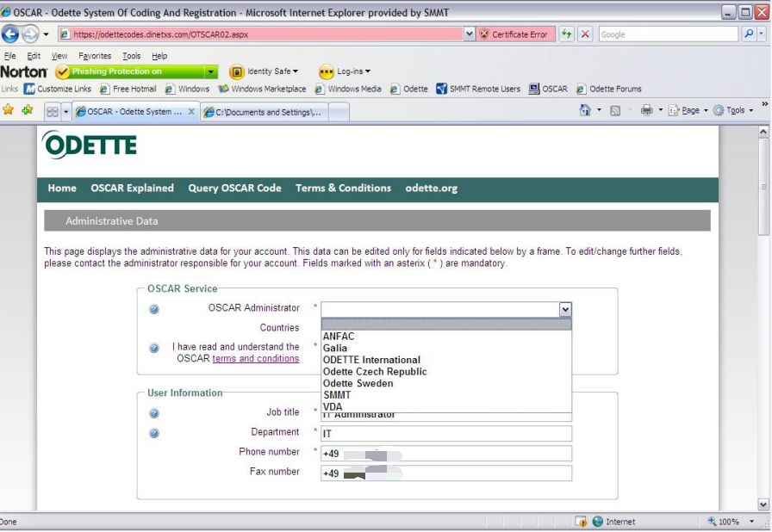Screen dimensions: 772x532
Task: Switch to the Documents and Settings tab
Action: 265,112
